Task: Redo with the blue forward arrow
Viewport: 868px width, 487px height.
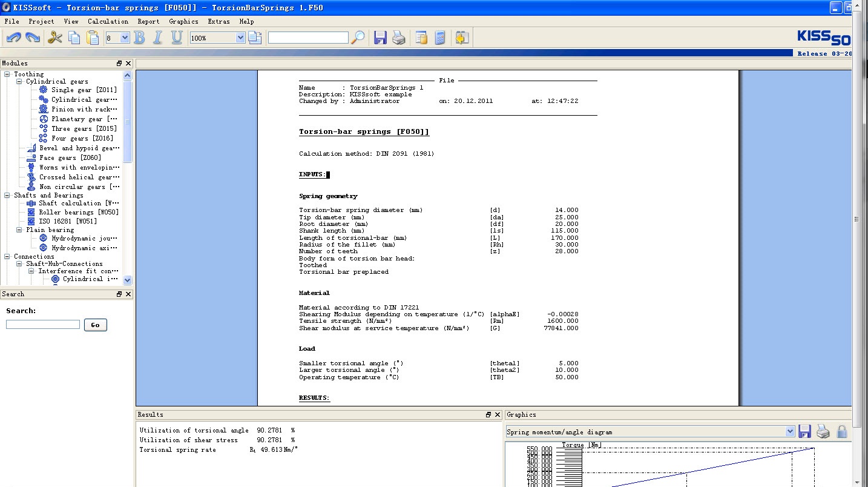Action: point(33,38)
